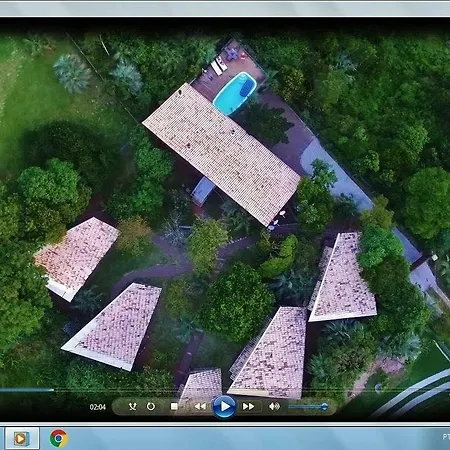Click the middle of the volume track
450x450 pixels.
[306, 406]
